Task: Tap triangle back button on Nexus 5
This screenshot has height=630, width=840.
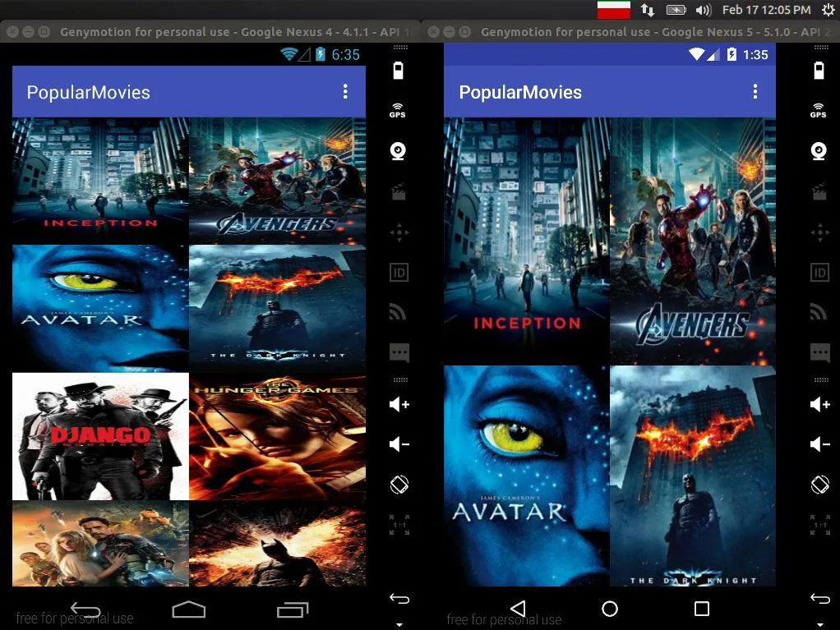Action: 518,609
